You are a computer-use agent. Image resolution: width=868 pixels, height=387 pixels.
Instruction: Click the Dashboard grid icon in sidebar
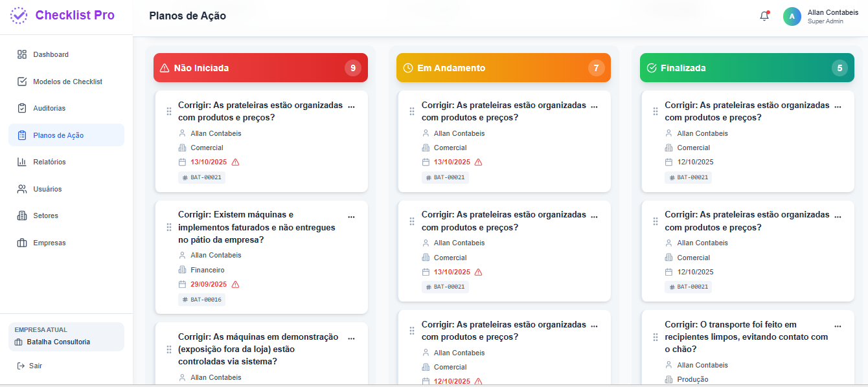pyautogui.click(x=22, y=54)
